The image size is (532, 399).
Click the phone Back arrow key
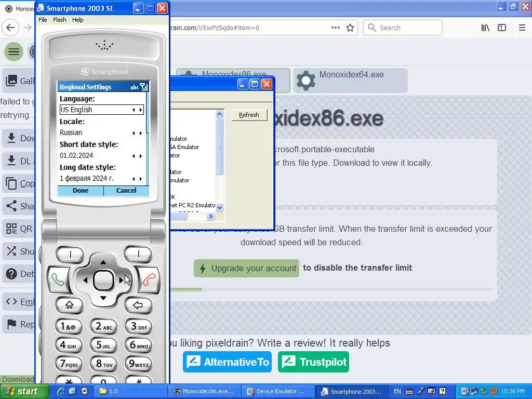(x=138, y=305)
